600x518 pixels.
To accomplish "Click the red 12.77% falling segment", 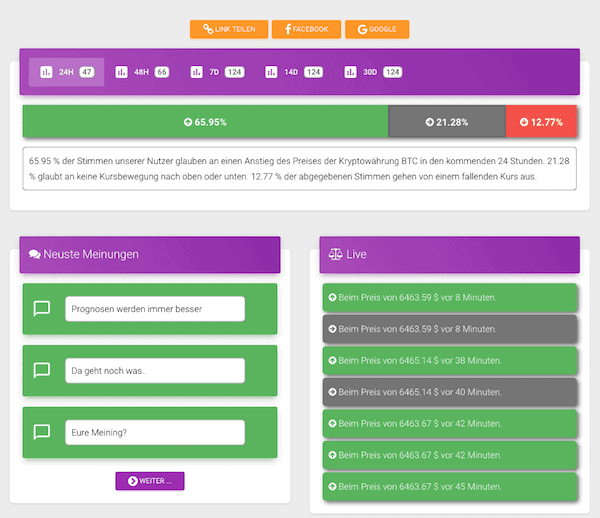I will (x=541, y=122).
